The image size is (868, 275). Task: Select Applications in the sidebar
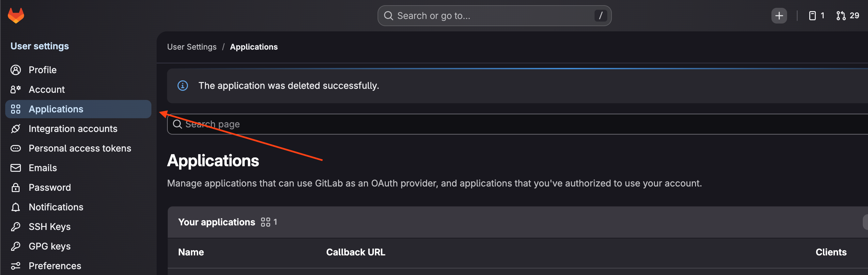pyautogui.click(x=78, y=109)
